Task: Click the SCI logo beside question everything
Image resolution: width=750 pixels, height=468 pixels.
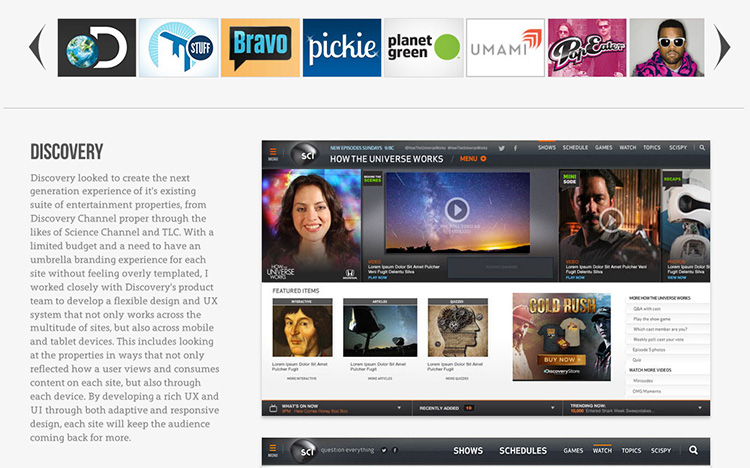Action: coord(305,451)
